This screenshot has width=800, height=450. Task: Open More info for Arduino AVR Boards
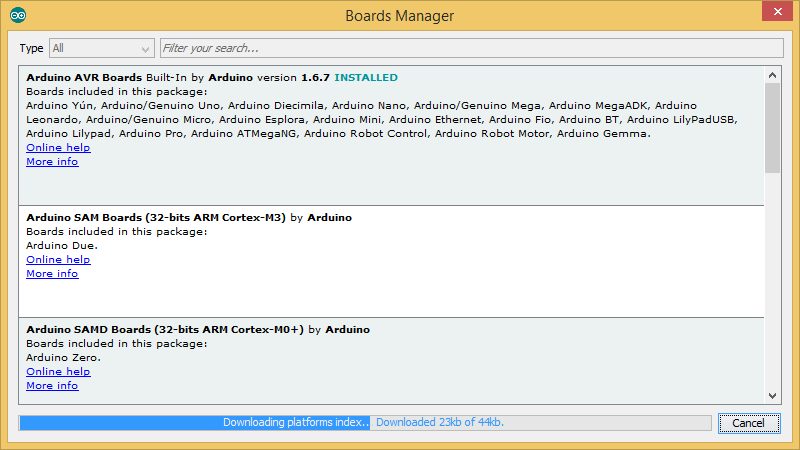pos(52,162)
